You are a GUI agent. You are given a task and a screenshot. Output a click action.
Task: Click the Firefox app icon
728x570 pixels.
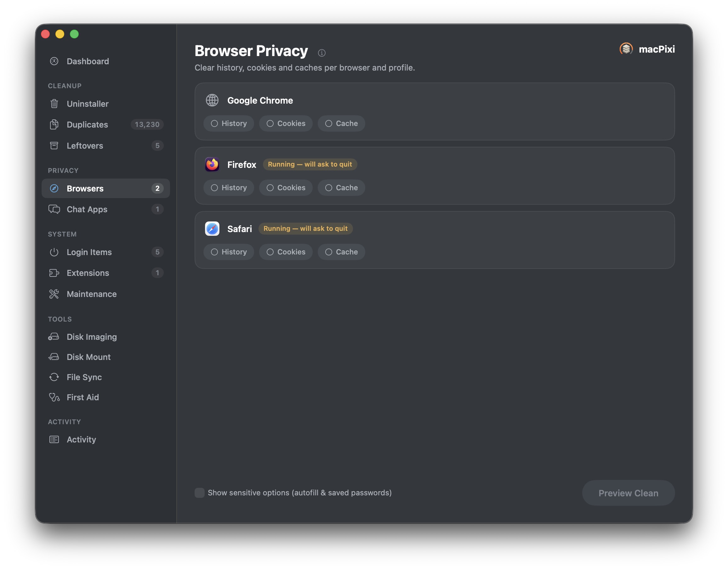click(212, 164)
